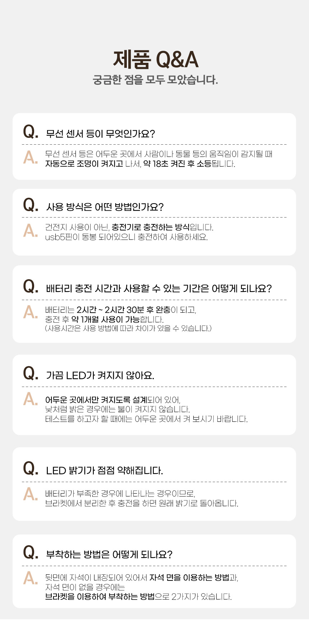309x644 pixels.
Task: Select the 가끔 LED가 켜지지 않아요 heading
Action: [x=100, y=375]
